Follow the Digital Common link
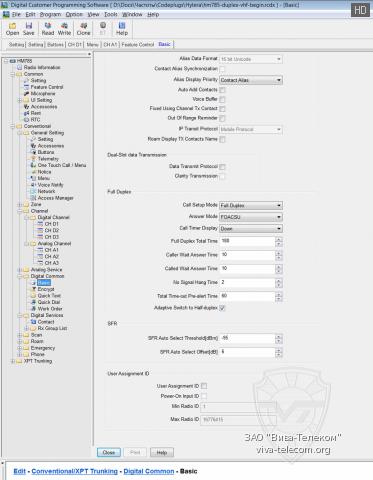 click(149, 471)
